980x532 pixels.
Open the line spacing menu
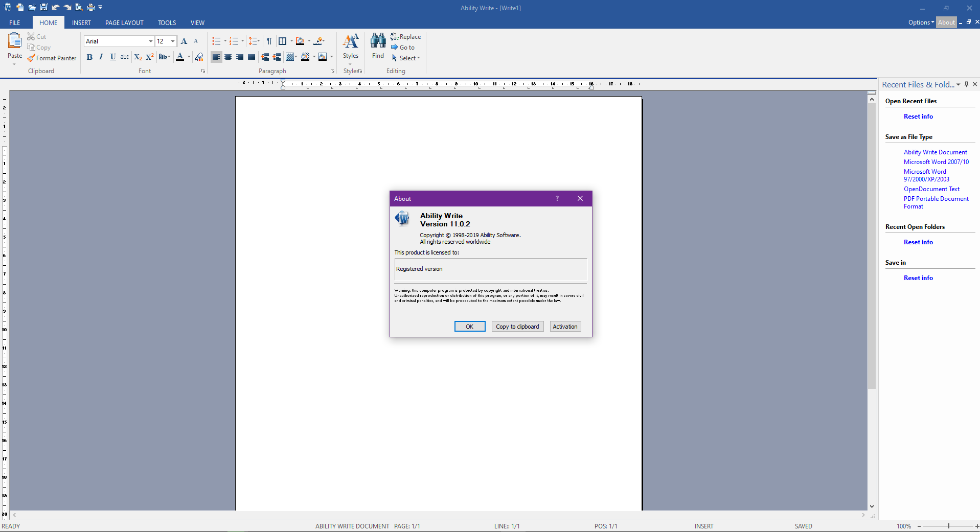[x=254, y=41]
